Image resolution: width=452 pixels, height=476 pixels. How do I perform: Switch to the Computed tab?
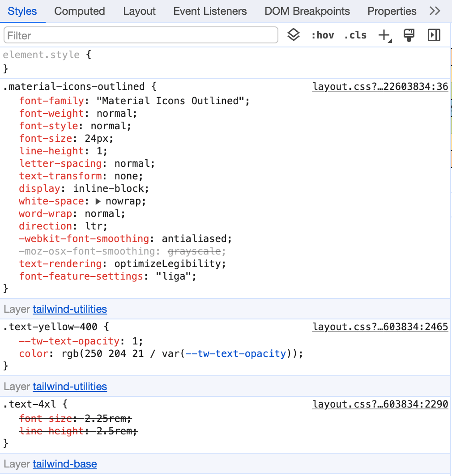point(79,11)
